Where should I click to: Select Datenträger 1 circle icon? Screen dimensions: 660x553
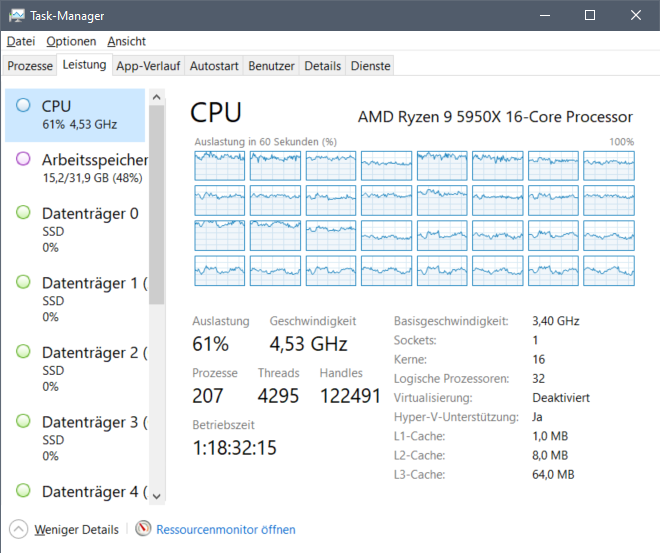click(23, 282)
